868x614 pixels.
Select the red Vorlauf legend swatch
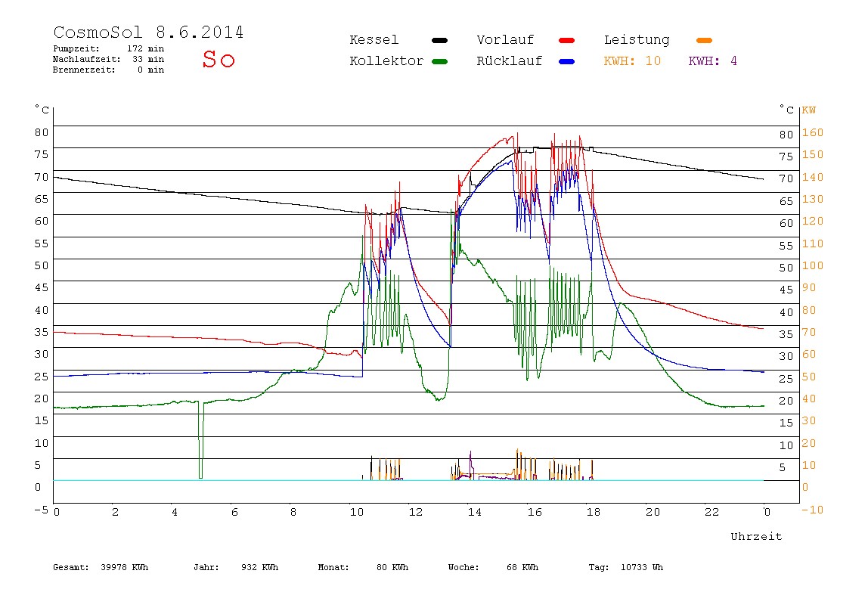click(567, 40)
